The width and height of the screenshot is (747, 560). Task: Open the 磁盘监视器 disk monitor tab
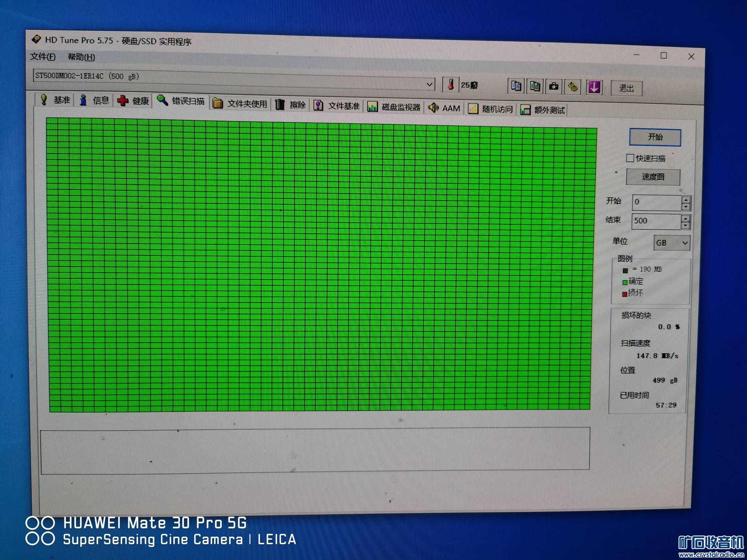click(394, 107)
